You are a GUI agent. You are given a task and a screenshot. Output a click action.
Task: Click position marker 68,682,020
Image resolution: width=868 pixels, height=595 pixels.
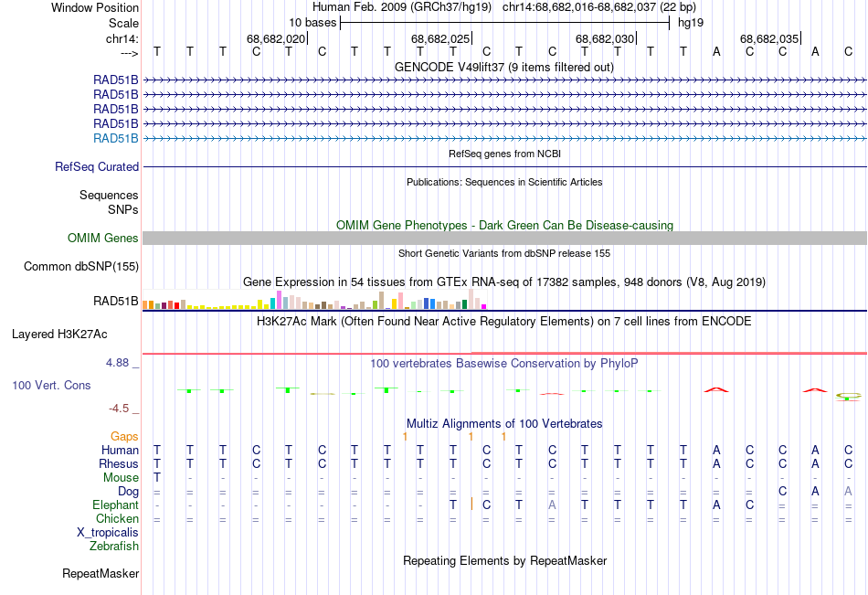click(276, 38)
